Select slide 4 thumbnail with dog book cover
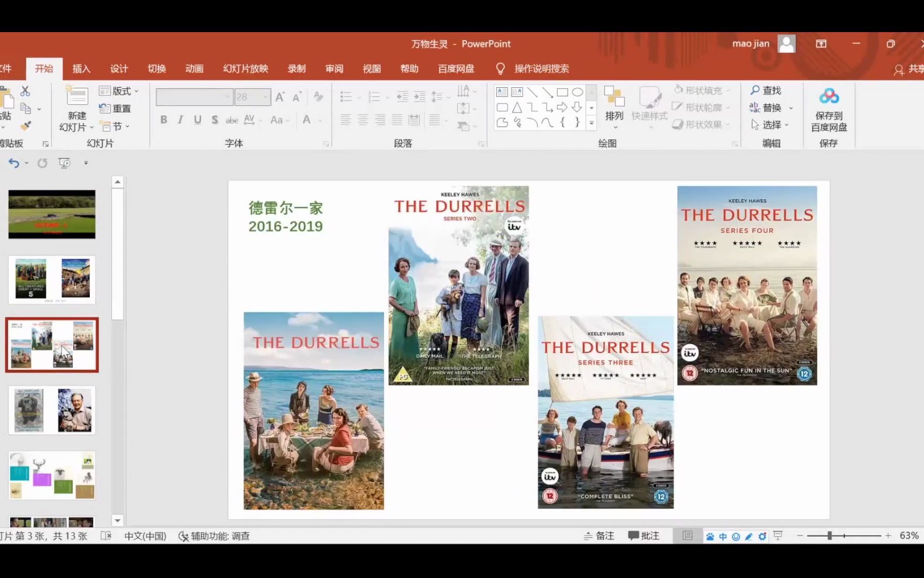Image resolution: width=924 pixels, height=578 pixels. pos(52,410)
